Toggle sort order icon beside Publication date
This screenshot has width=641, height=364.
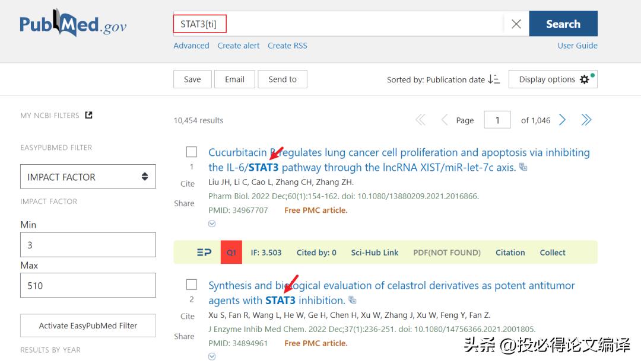tap(494, 79)
